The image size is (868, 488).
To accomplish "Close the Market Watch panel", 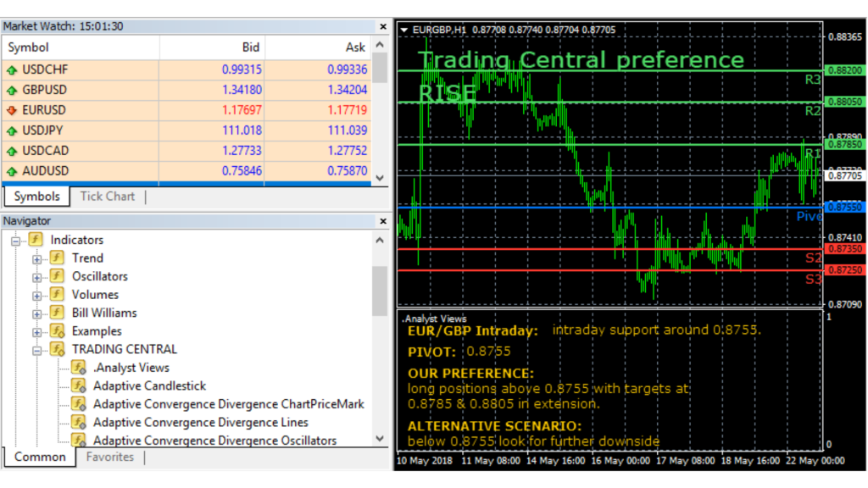I will 383,26.
